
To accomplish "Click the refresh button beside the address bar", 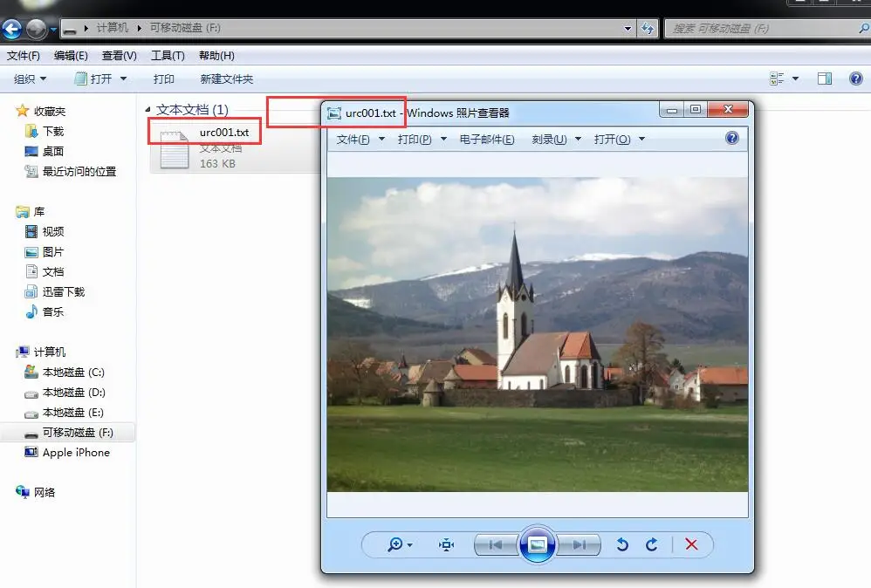I will click(647, 28).
